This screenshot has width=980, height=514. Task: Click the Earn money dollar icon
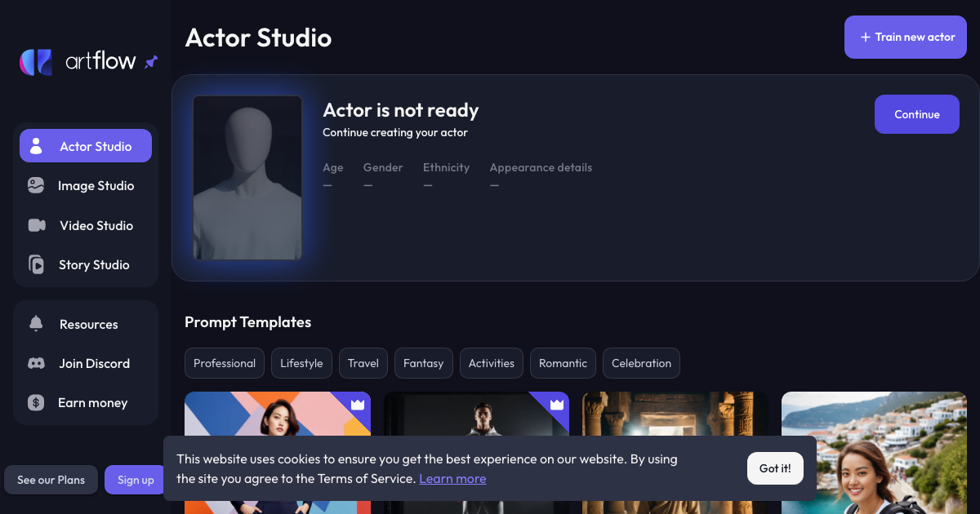pyautogui.click(x=36, y=402)
